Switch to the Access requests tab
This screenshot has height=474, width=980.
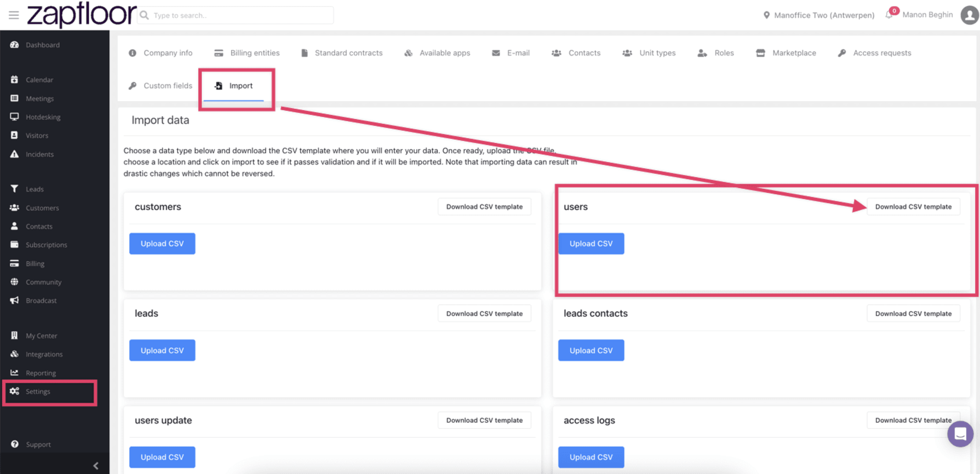click(x=875, y=53)
